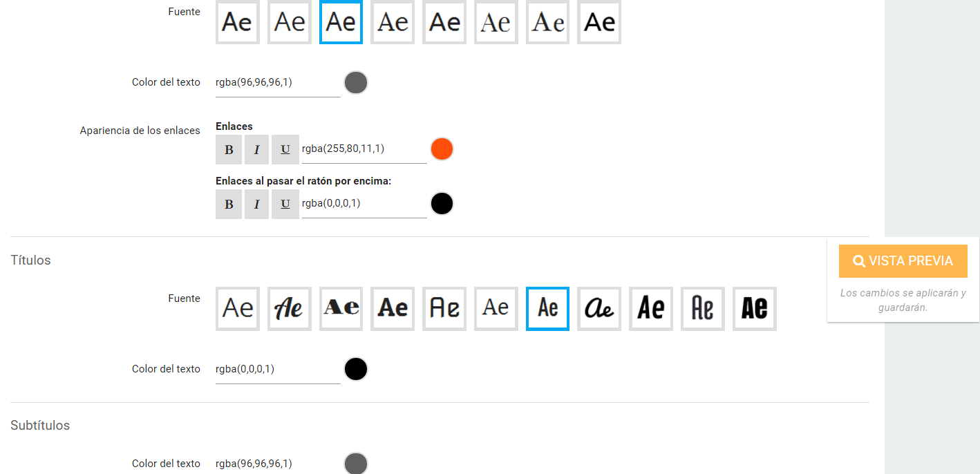Toggle underline for Enlaces links

(285, 149)
